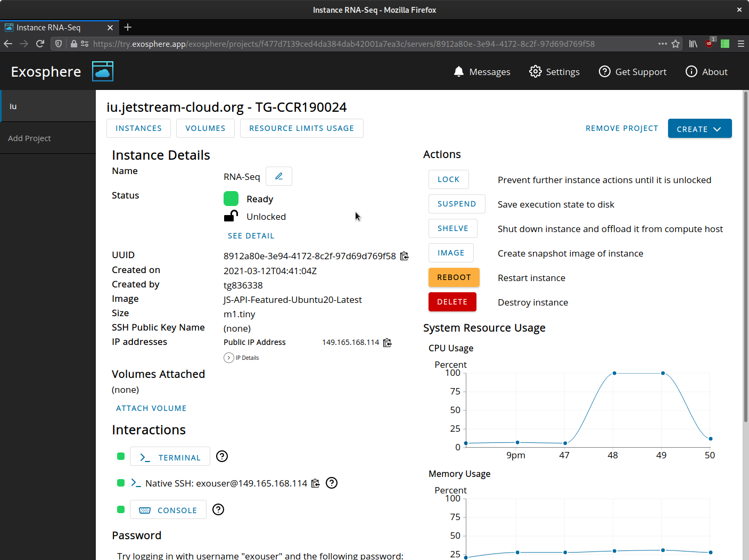Click the tracking protection shield icon
The height and width of the screenshot is (560, 749).
59,44
